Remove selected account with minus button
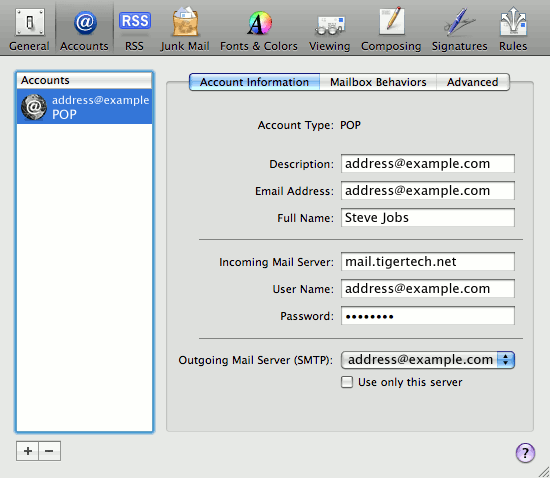 (49, 451)
